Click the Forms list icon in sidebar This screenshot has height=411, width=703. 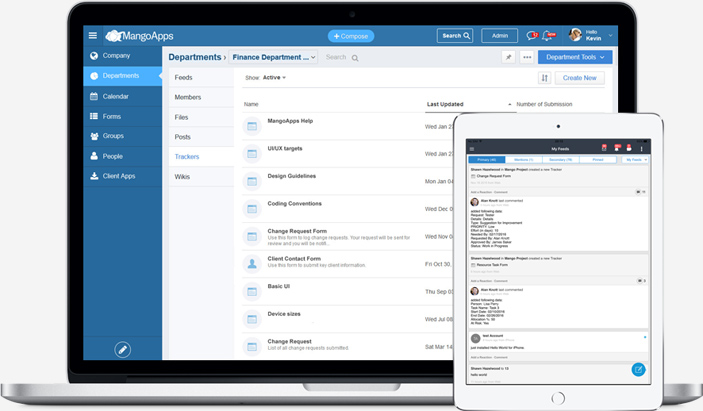[94, 116]
